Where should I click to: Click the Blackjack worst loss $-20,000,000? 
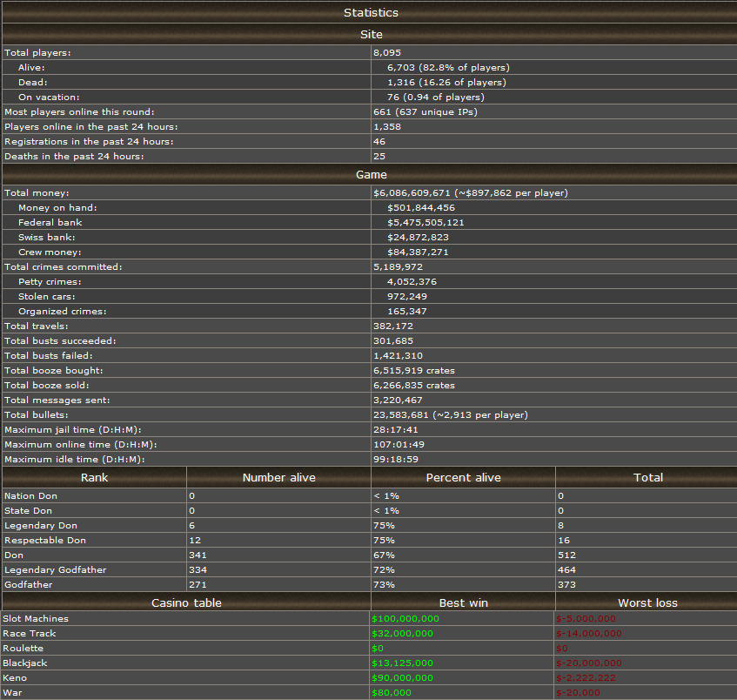point(589,663)
